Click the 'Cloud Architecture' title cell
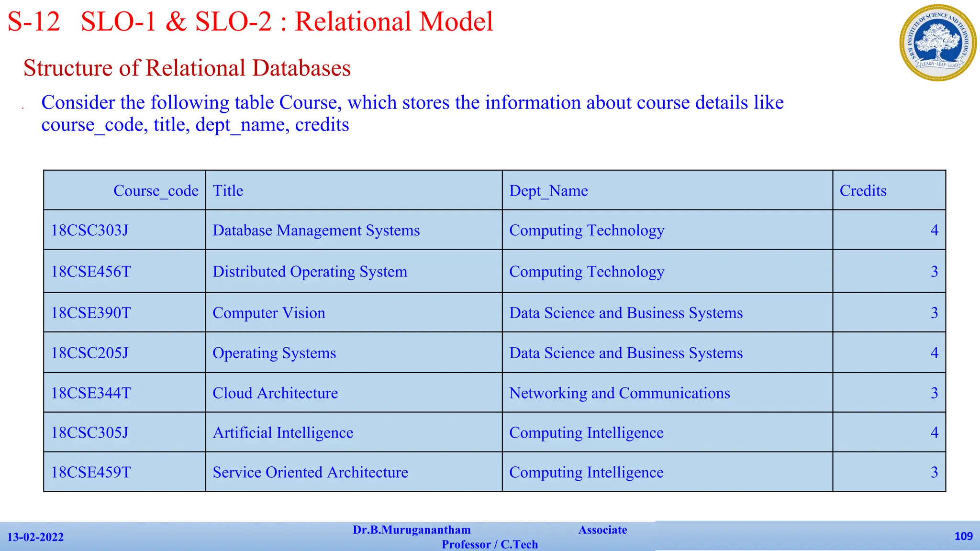 (354, 393)
